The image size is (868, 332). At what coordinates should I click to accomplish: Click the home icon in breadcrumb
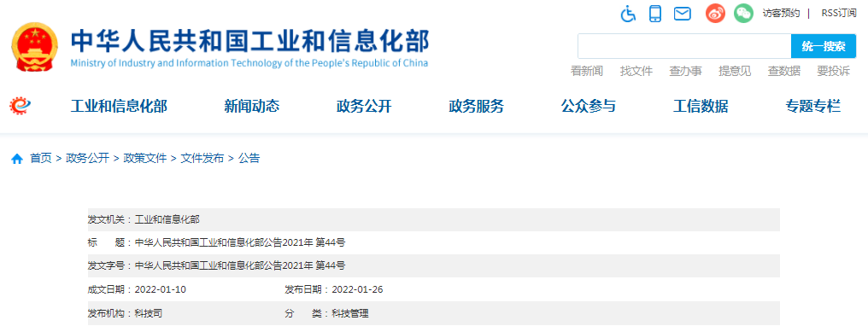[17, 160]
